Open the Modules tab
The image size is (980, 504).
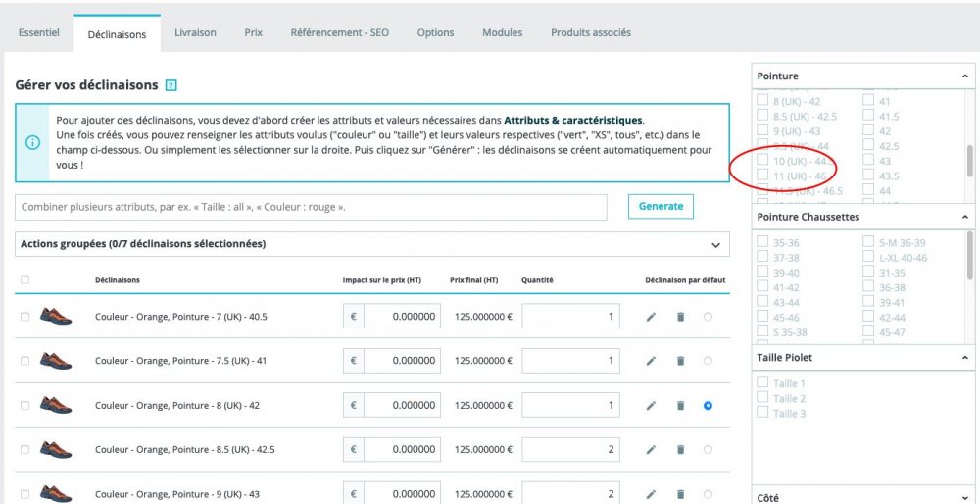pyautogui.click(x=503, y=33)
